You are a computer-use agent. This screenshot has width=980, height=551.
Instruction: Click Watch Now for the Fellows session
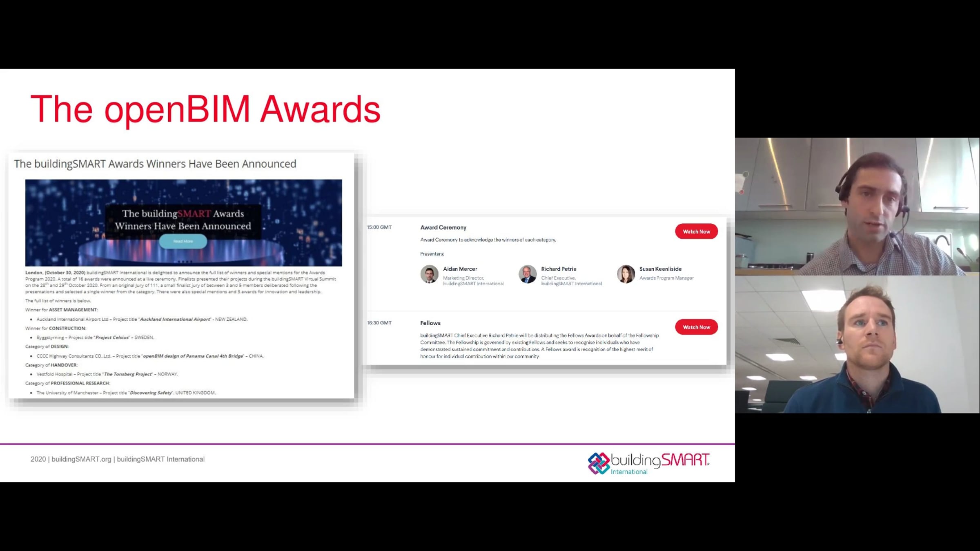(x=696, y=327)
